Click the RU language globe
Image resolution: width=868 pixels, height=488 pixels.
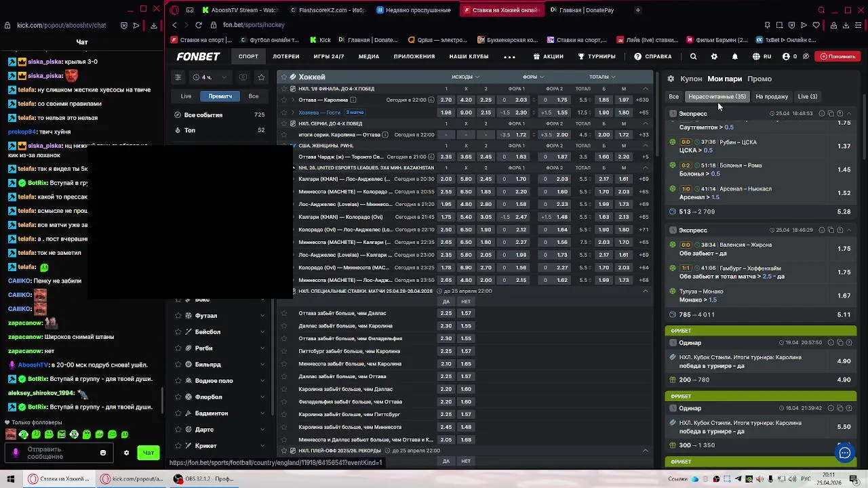coord(762,57)
